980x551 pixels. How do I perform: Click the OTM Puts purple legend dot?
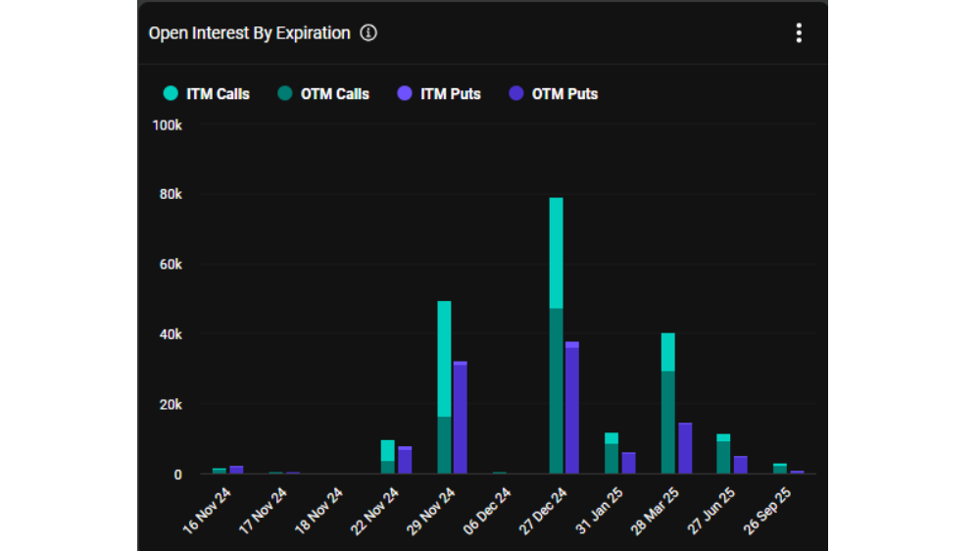pos(515,94)
